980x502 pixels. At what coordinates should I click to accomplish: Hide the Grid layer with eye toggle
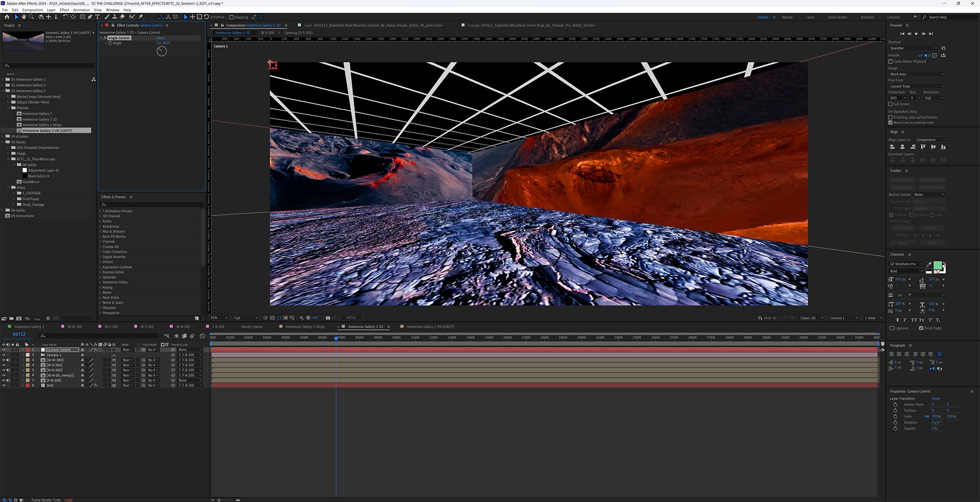4,386
